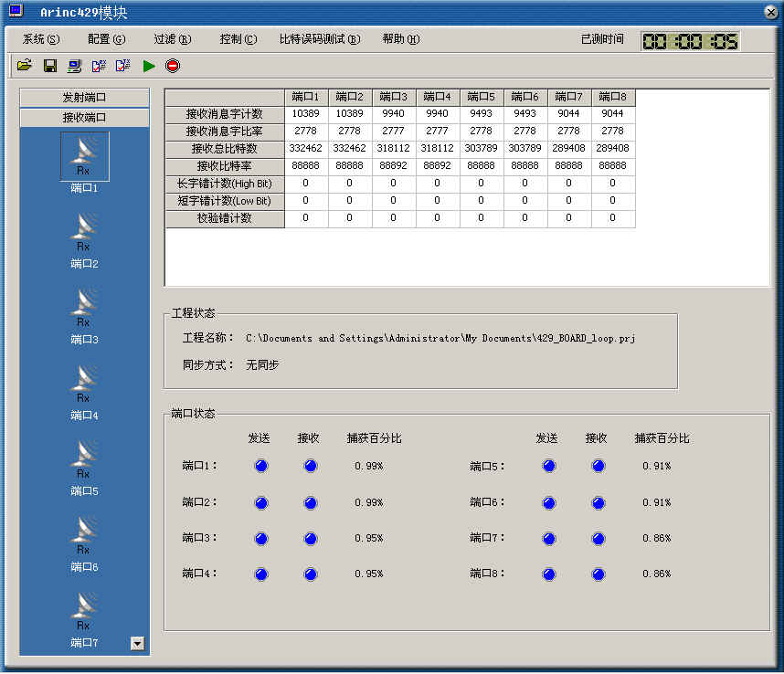Select the Rx 端口1 antenna icon in the sidebar
The height and width of the screenshot is (674, 784).
[84, 156]
